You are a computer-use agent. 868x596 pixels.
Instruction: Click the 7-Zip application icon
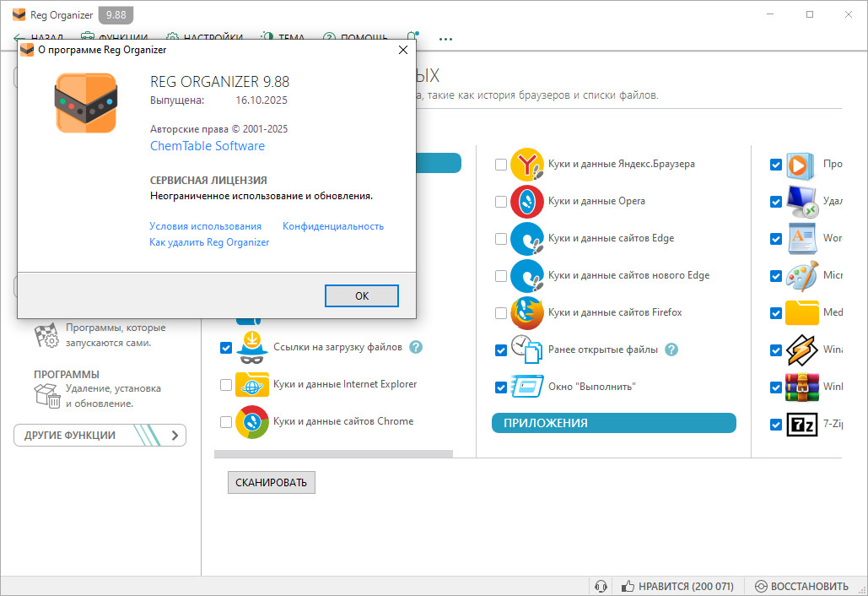click(x=801, y=425)
